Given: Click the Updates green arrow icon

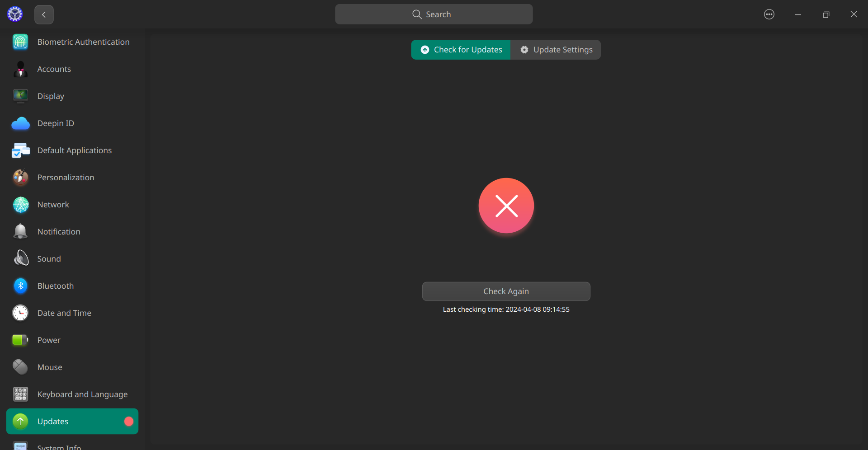Looking at the screenshot, I should coord(20,422).
